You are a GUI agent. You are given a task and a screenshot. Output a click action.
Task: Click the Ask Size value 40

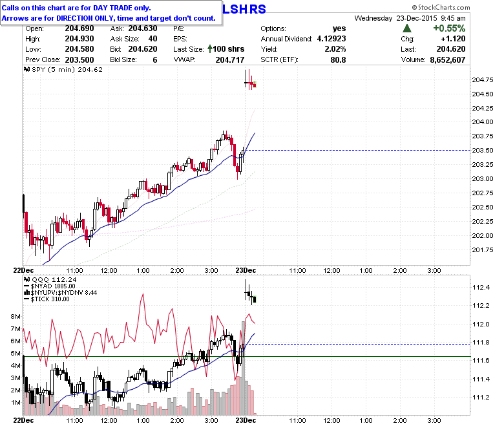click(x=152, y=39)
